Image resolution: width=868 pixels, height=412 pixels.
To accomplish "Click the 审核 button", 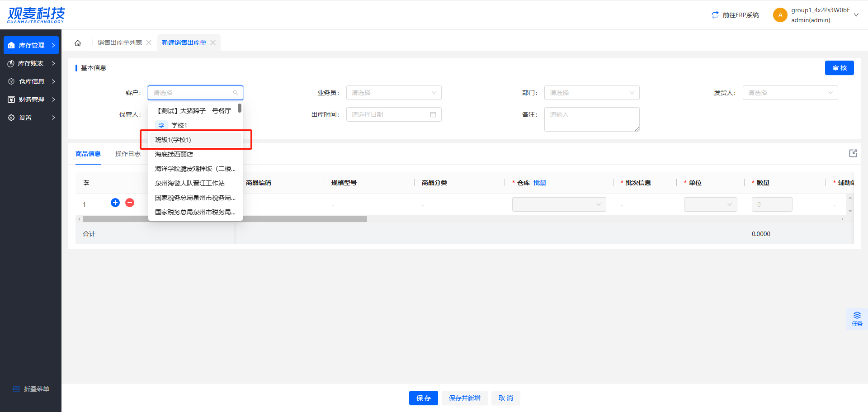I will 840,68.
